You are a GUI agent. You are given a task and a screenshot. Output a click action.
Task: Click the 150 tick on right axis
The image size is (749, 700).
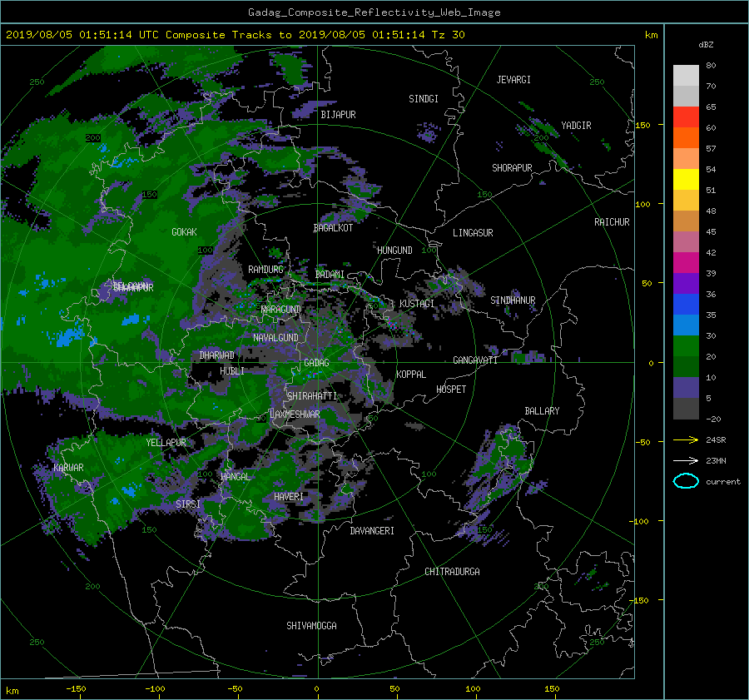[642, 125]
